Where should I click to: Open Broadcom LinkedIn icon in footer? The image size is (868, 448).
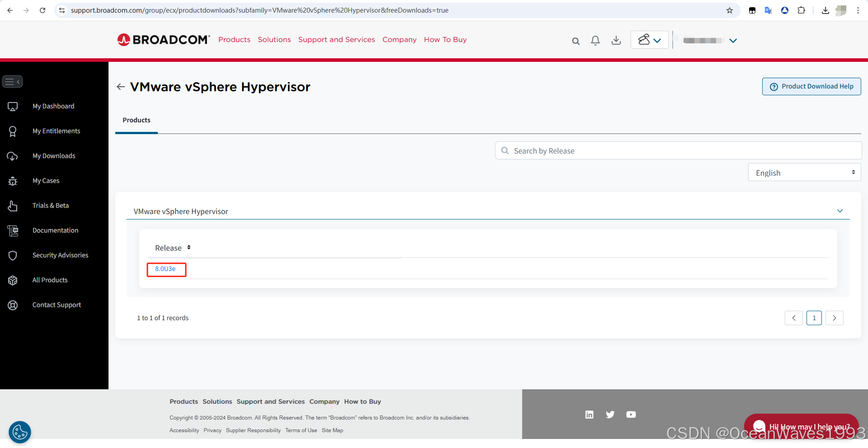tap(590, 415)
